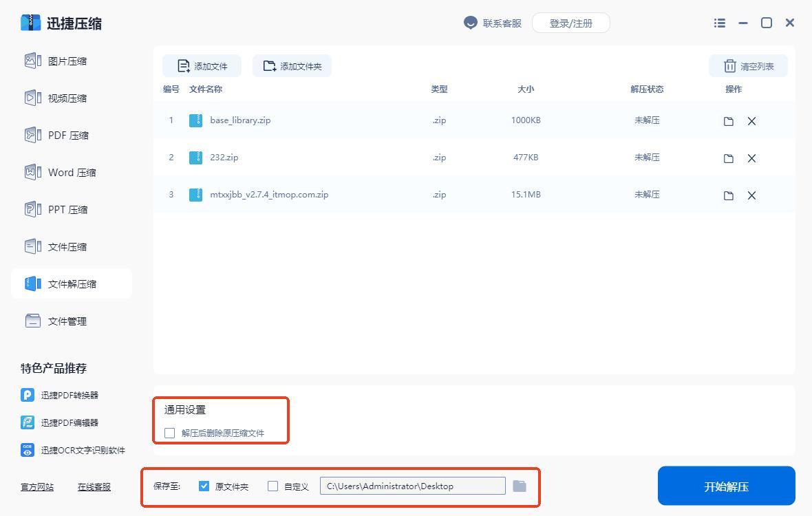Click the 联系客服 customer service icon

tap(471, 23)
